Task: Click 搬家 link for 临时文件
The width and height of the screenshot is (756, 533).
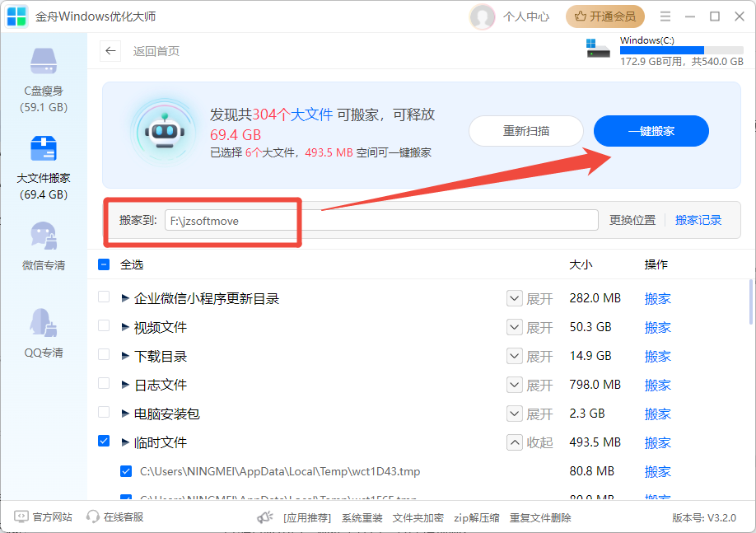Action: point(658,442)
